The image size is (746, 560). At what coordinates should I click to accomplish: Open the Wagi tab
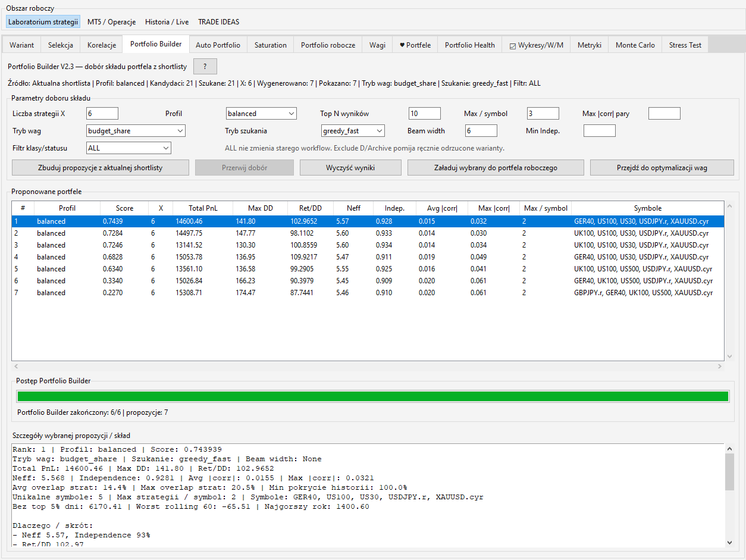pyautogui.click(x=377, y=45)
